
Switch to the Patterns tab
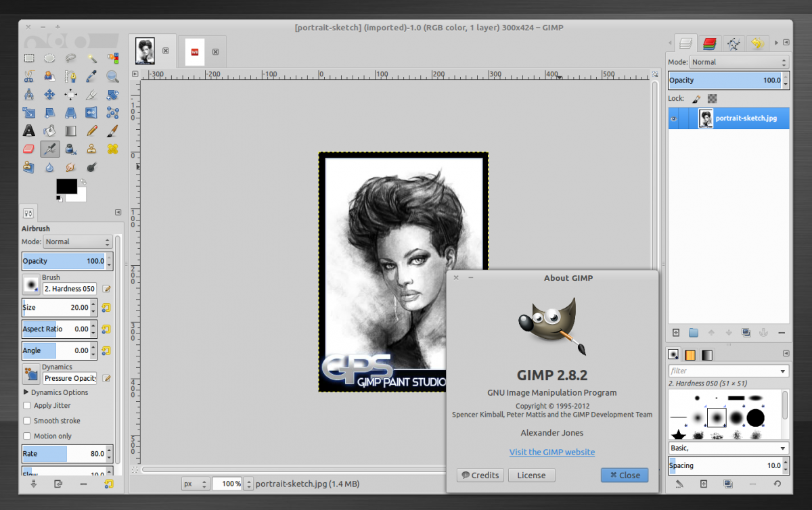tap(690, 354)
